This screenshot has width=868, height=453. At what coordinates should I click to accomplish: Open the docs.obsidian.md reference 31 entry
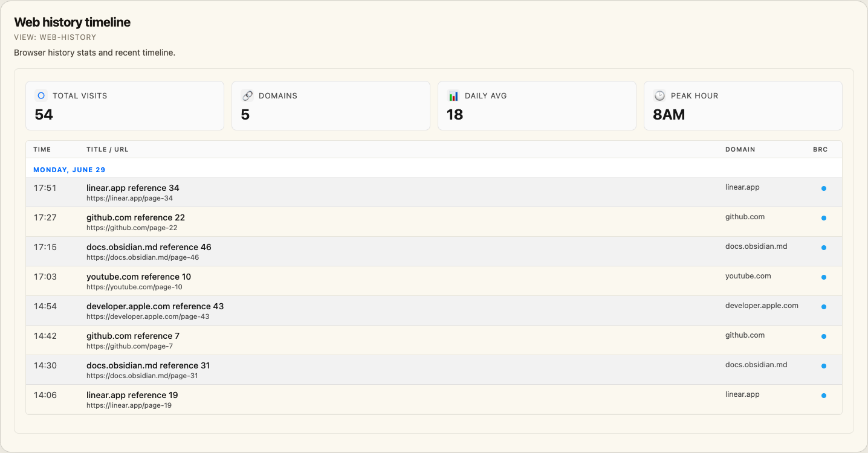[x=148, y=365]
